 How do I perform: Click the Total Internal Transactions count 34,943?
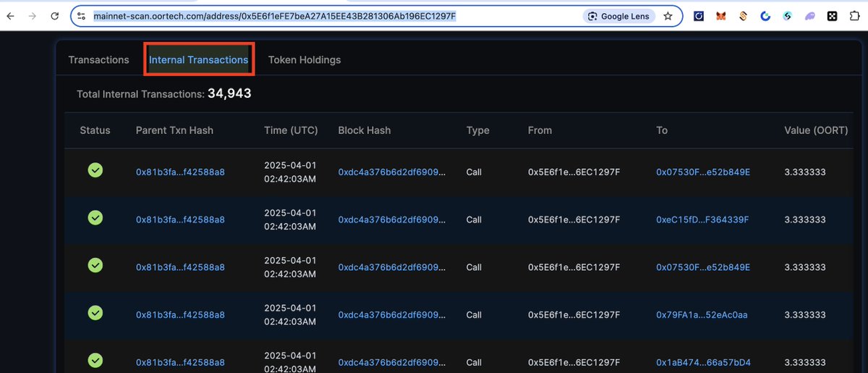click(x=229, y=93)
